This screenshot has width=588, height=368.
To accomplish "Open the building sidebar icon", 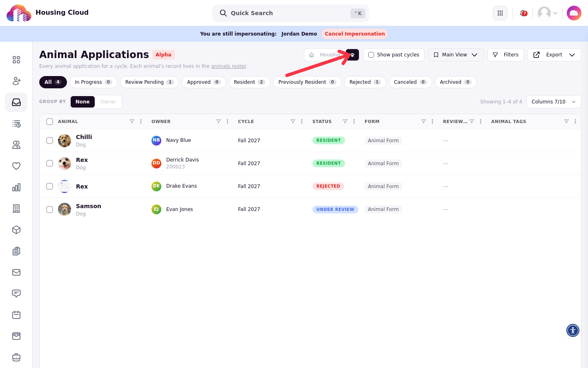I will tap(16, 209).
